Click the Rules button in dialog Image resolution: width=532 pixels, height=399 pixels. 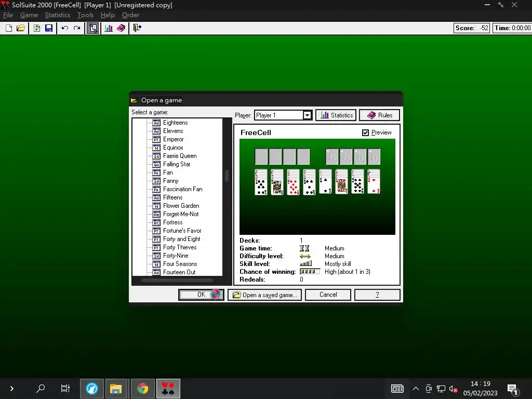[379, 115]
